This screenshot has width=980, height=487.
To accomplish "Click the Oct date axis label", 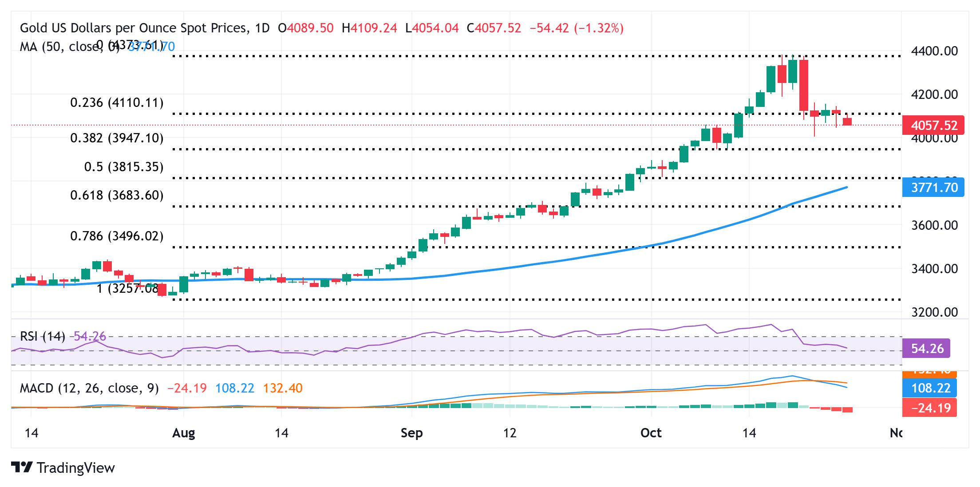I will (651, 433).
